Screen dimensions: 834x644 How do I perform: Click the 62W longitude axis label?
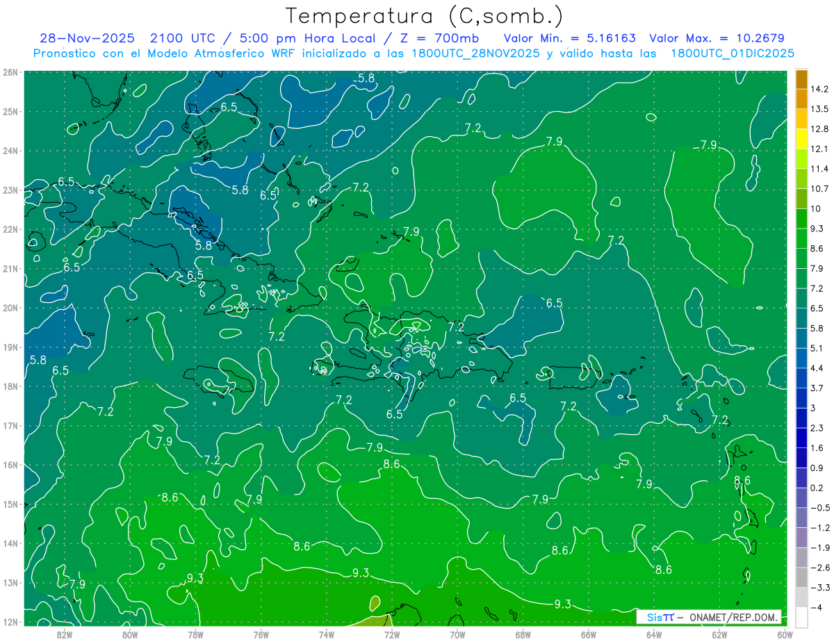[x=719, y=635]
